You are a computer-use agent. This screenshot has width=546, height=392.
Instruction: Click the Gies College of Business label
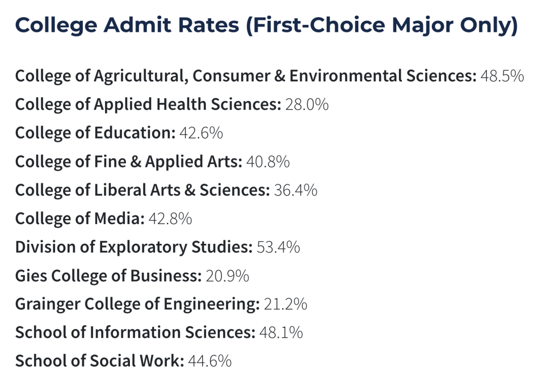[x=108, y=276]
